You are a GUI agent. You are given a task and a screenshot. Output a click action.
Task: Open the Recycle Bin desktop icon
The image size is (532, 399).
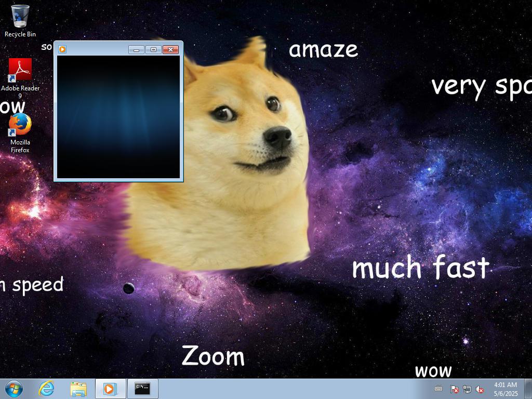[20, 20]
